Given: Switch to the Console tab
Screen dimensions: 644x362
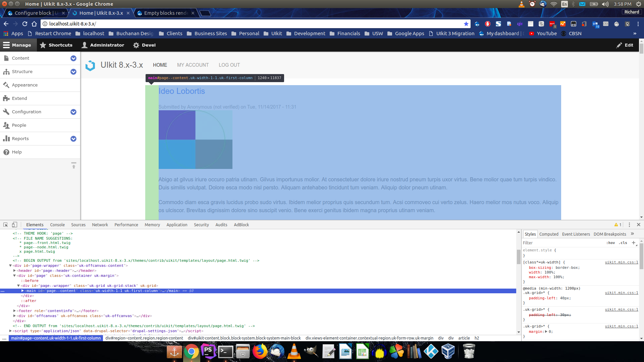Looking at the screenshot, I should point(57,225).
